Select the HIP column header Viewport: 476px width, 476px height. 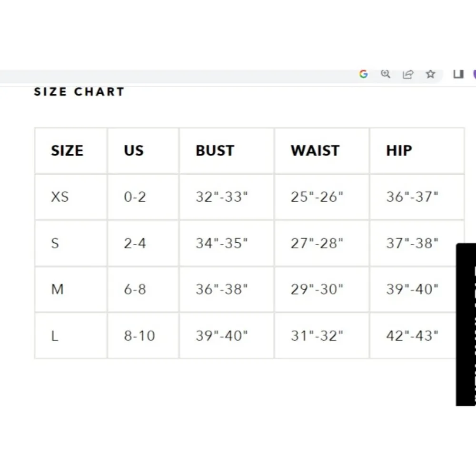(x=399, y=151)
